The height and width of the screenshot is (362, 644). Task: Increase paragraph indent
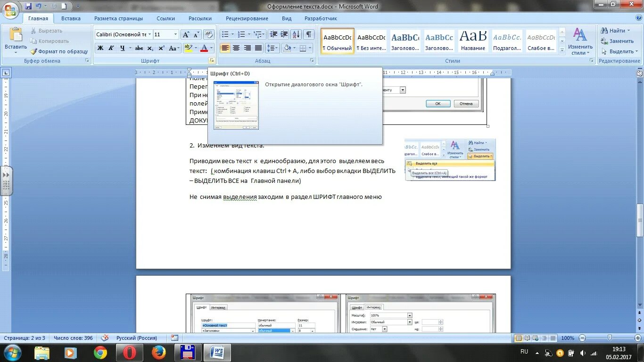point(284,34)
